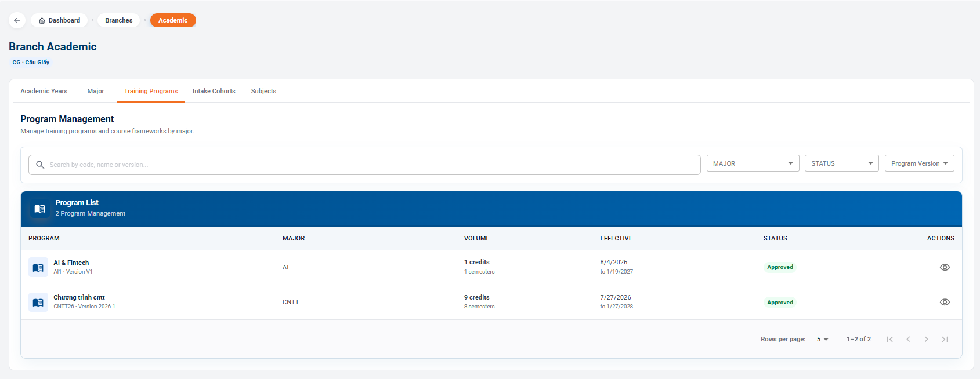Click the back arrow button
The image size is (980, 379).
point(17,20)
